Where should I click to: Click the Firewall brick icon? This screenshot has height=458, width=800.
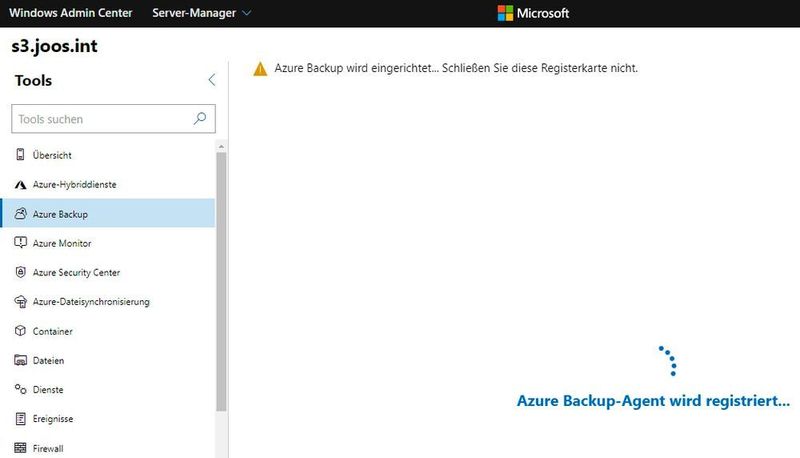[x=20, y=448]
